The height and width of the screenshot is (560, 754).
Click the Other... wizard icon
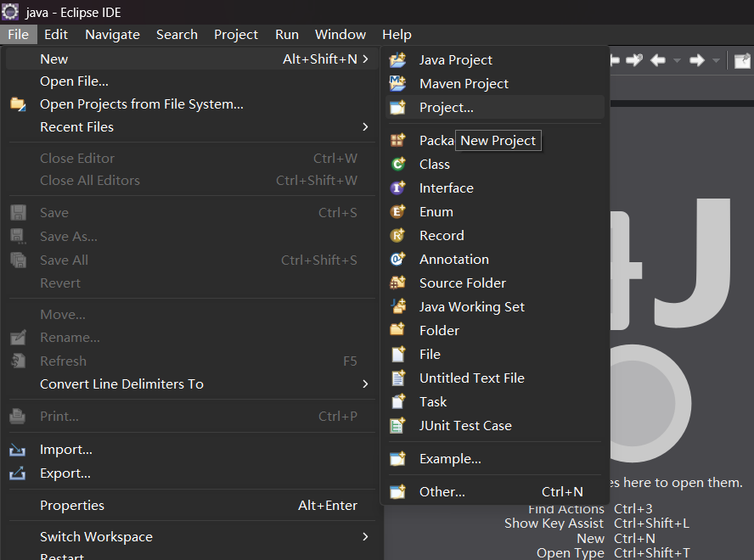397,491
